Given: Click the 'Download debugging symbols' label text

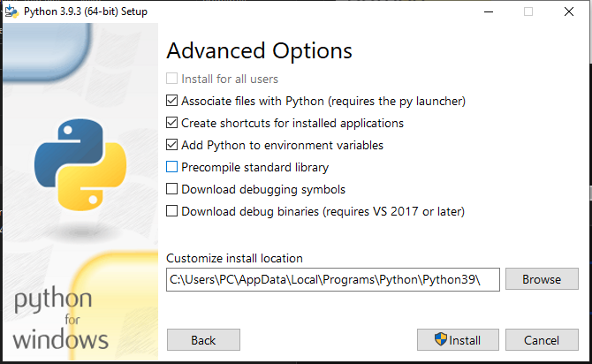Looking at the screenshot, I should (x=263, y=189).
